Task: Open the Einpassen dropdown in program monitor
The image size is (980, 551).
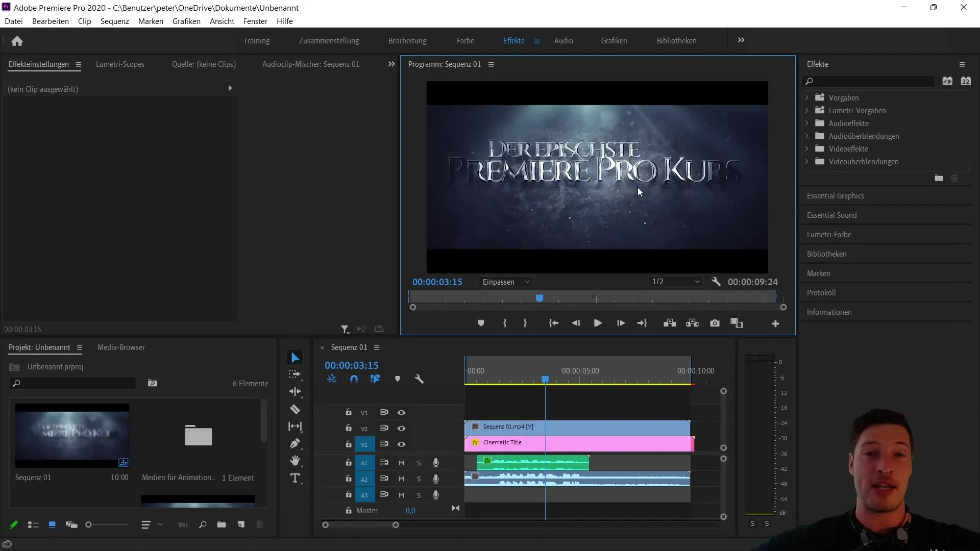Action: pos(505,281)
